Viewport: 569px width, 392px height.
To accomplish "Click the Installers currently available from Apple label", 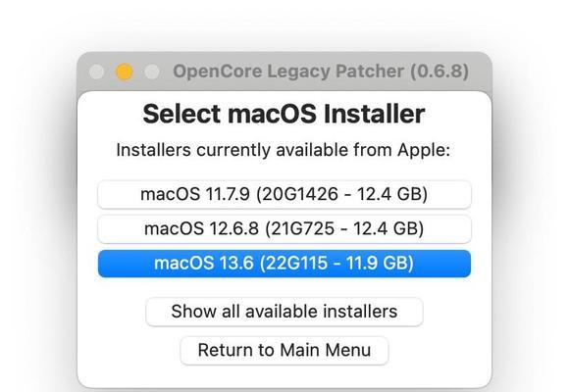I will coord(284,150).
